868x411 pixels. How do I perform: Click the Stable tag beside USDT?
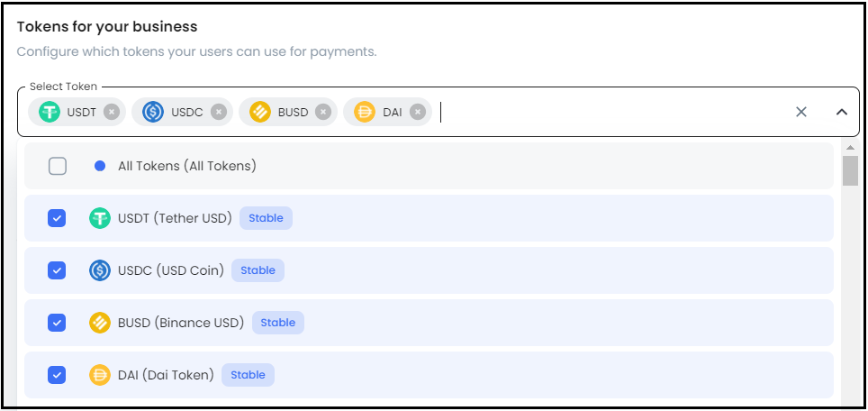[266, 218]
